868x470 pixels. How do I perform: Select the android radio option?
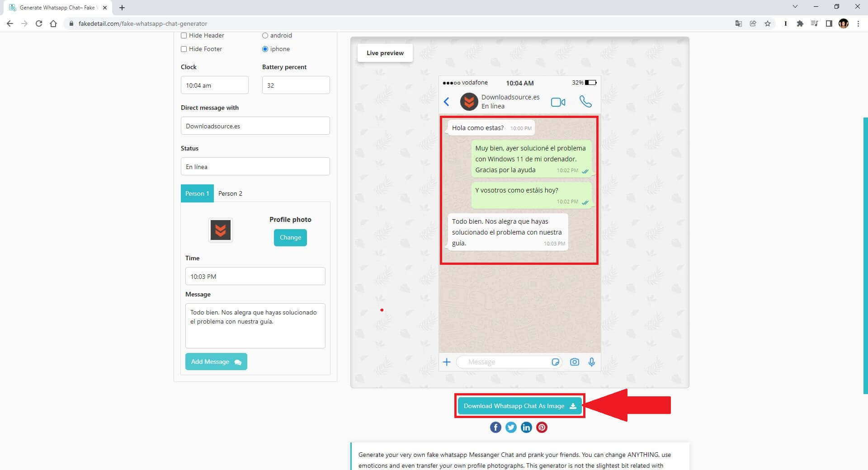(x=265, y=35)
